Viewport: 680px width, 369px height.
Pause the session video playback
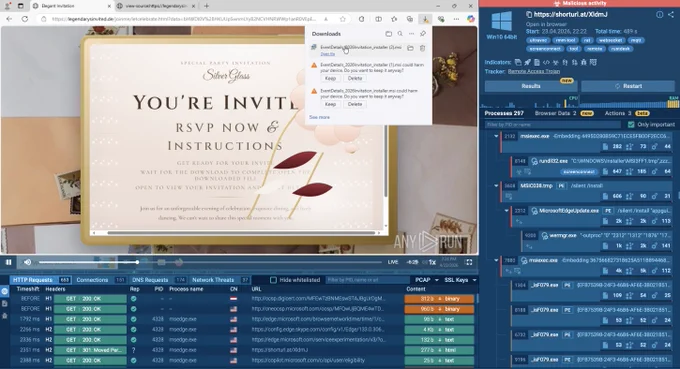tap(8, 262)
